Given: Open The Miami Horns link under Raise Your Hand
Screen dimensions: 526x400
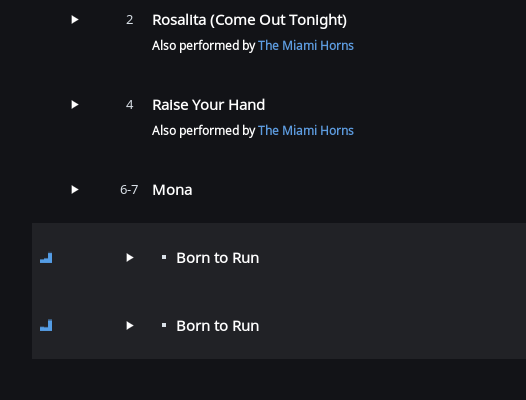Looking at the screenshot, I should (x=306, y=130).
